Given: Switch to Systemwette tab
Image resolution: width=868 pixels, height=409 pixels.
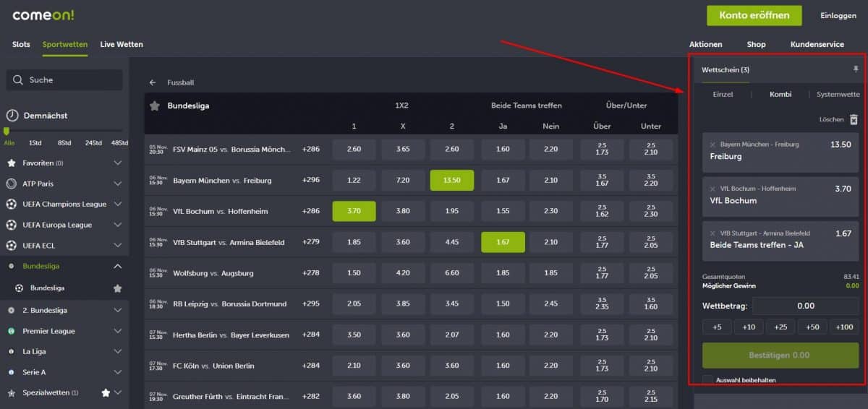Looking at the screenshot, I should tap(838, 94).
